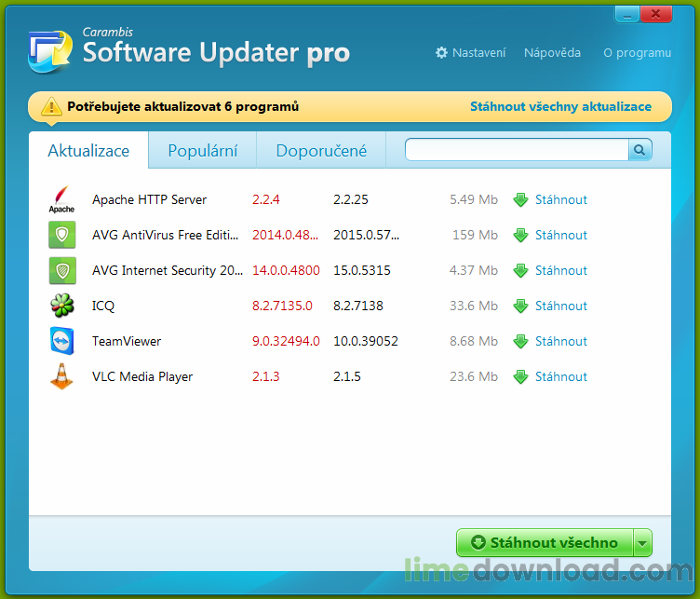Click the Apache HTTP Server icon

[61, 200]
